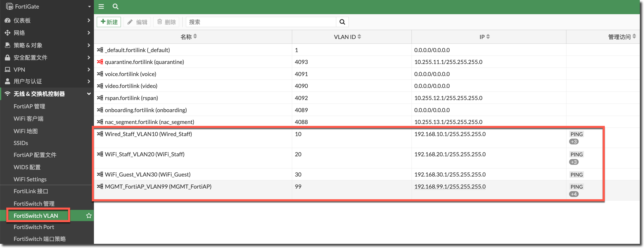The width and height of the screenshot is (644, 248).
Task: Click in the 搜索 input field
Action: pyautogui.click(x=260, y=22)
